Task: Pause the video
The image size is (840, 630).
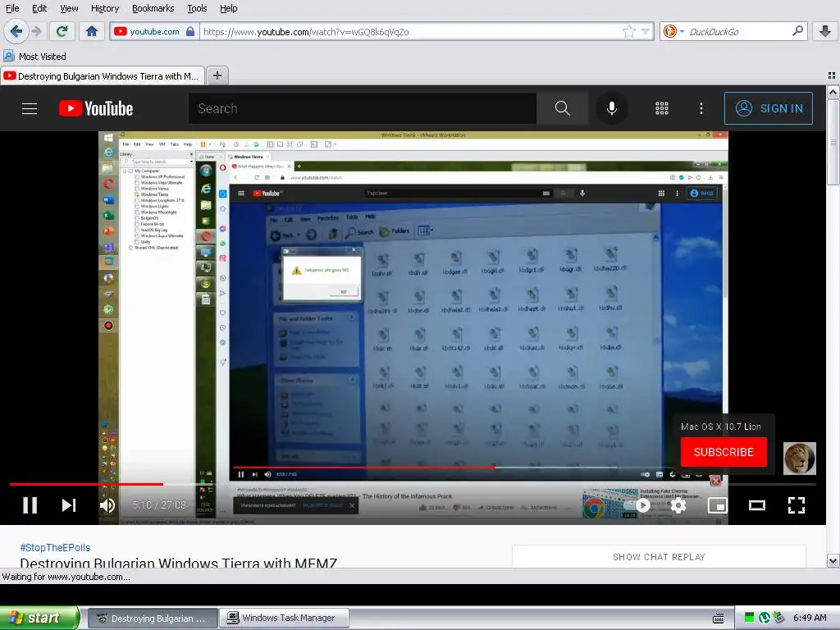Action: pyautogui.click(x=30, y=505)
